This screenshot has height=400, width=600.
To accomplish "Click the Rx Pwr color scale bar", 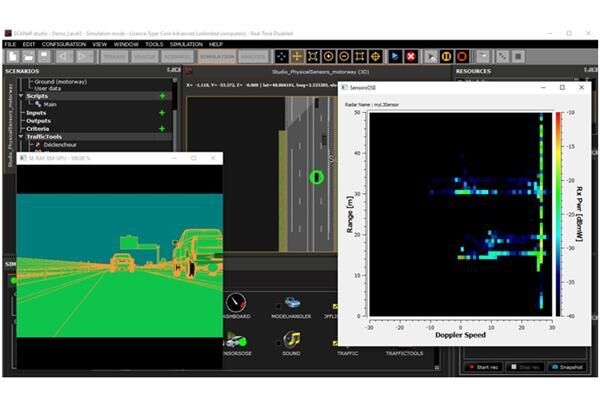I will [x=558, y=213].
